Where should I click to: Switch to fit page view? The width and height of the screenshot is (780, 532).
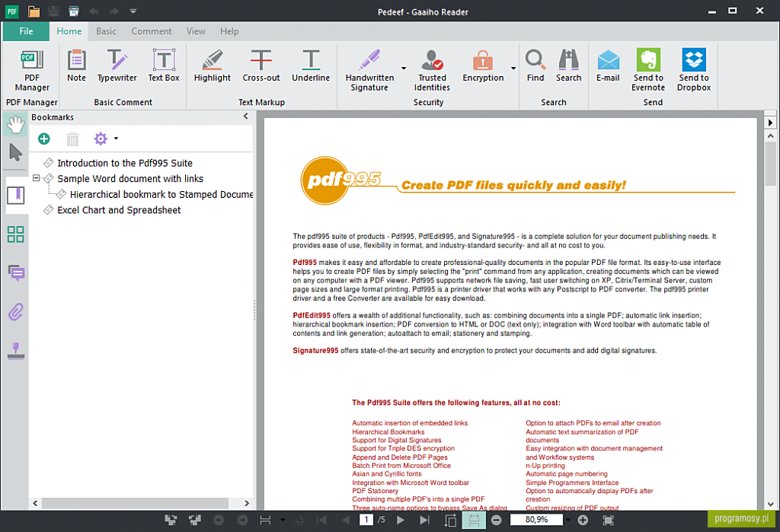pos(450,520)
